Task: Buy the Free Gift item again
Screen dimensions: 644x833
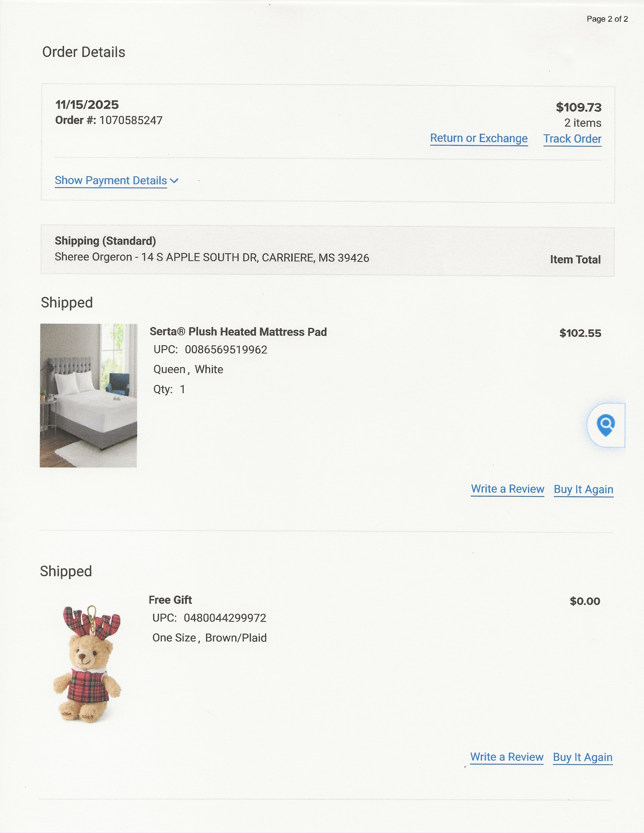Action: pos(583,757)
